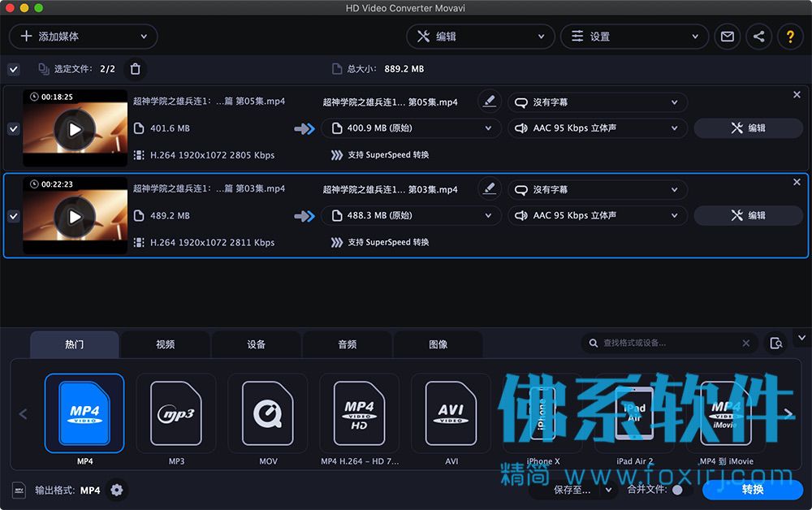Clear the format search with X icon
Image resolution: width=812 pixels, height=510 pixels.
pos(745,344)
